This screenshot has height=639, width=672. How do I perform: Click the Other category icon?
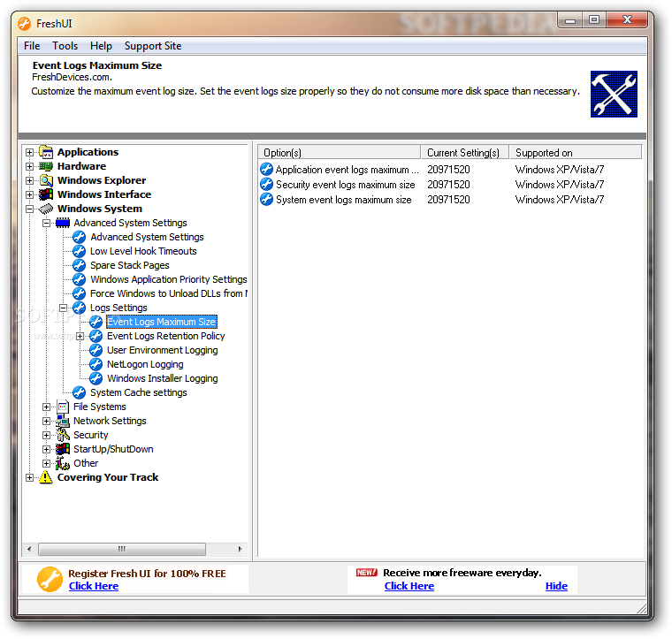pos(63,463)
